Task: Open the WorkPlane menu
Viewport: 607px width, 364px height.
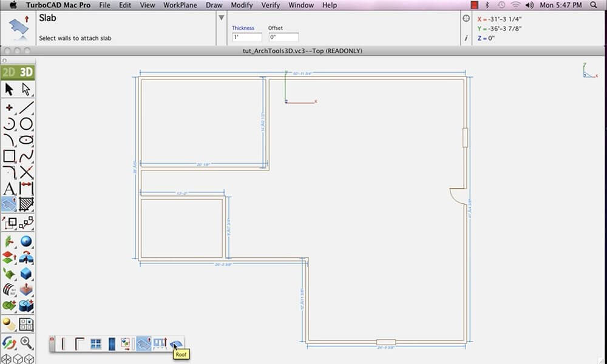Action: pyautogui.click(x=180, y=5)
